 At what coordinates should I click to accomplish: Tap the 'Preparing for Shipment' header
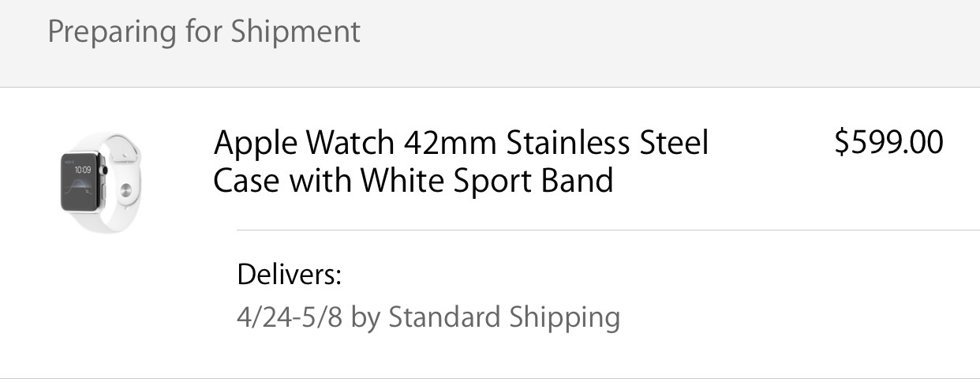(x=204, y=32)
